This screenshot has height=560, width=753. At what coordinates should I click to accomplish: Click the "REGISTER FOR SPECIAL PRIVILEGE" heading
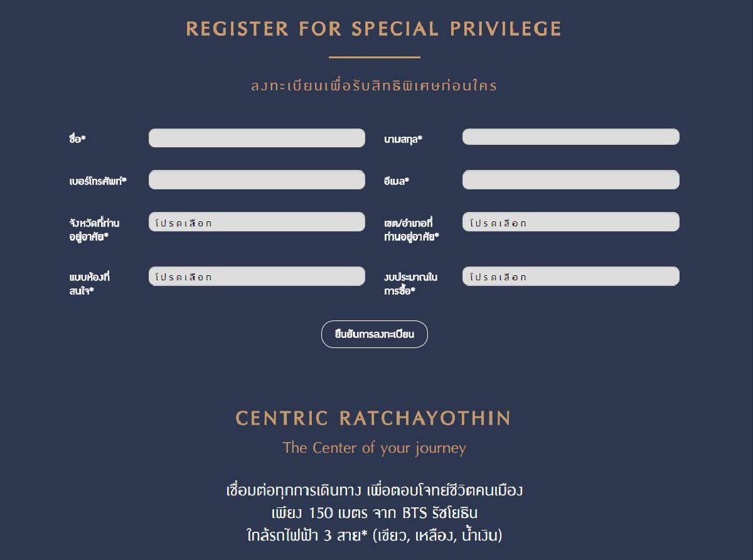[374, 29]
